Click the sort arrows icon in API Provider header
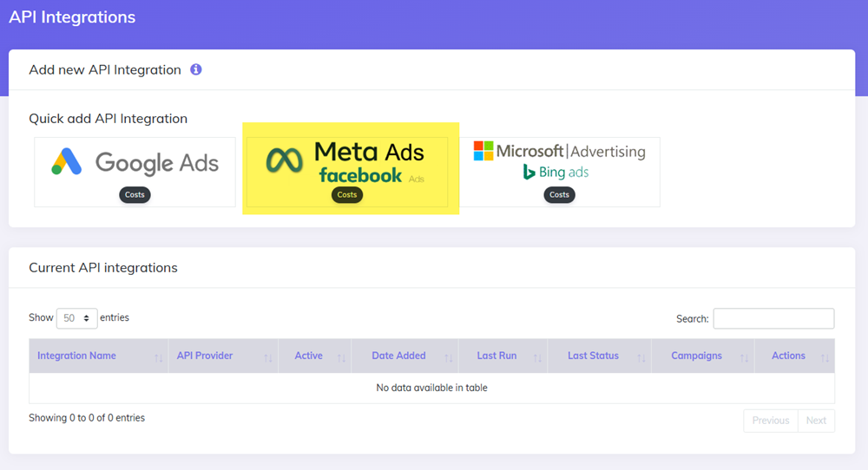The image size is (868, 470). click(x=268, y=358)
